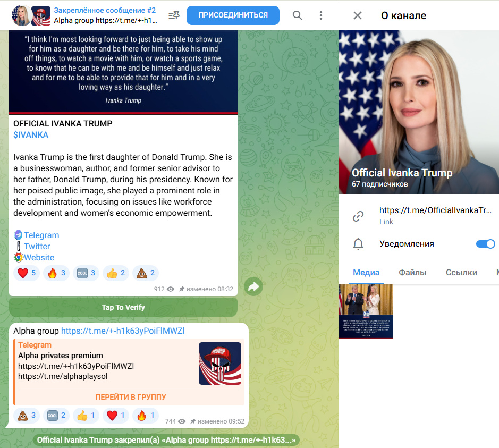The image size is (499, 448).
Task: React with poop showing count 2
Action: coord(146,273)
